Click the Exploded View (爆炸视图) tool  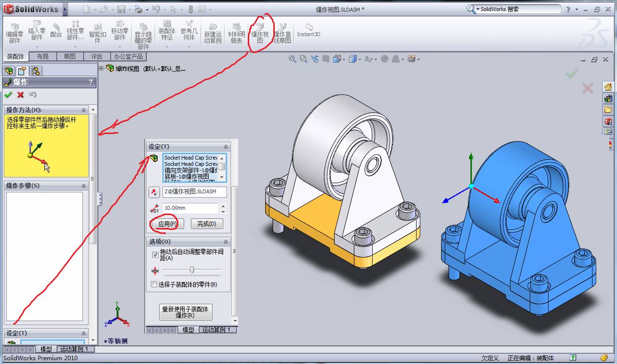260,33
